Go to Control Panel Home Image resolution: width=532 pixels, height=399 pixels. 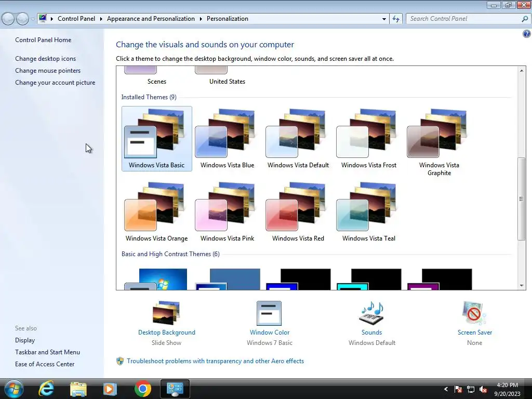pyautogui.click(x=43, y=39)
